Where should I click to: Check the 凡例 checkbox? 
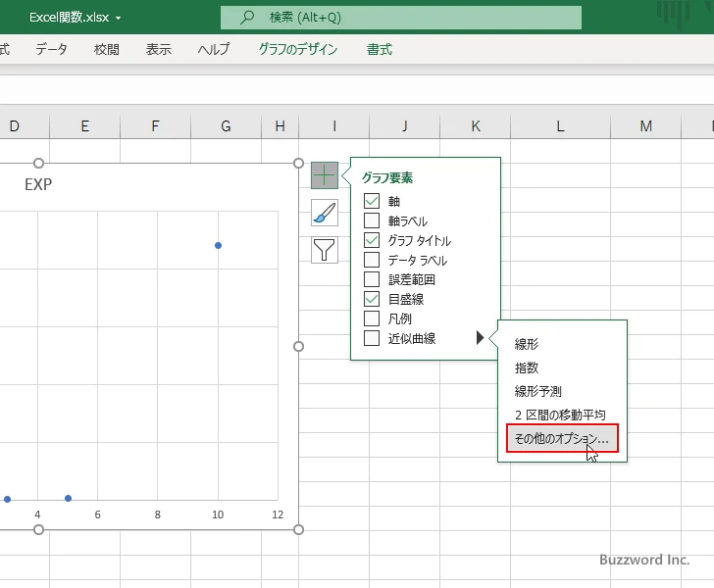372,318
